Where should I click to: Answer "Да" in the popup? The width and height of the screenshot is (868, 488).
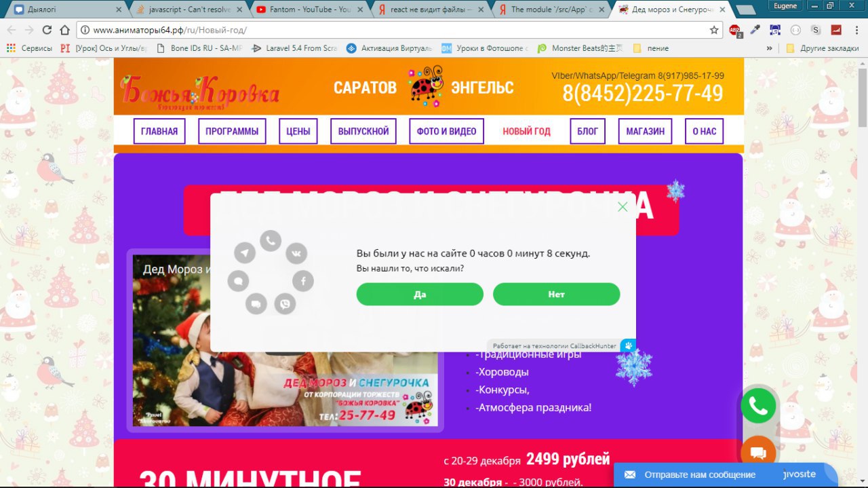coord(420,295)
